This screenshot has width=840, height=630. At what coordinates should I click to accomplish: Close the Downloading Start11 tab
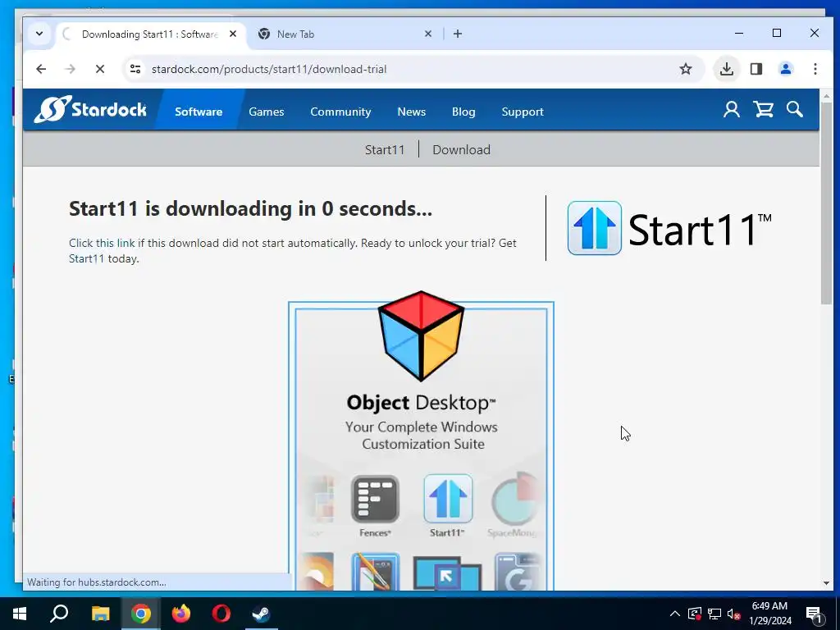pyautogui.click(x=233, y=34)
